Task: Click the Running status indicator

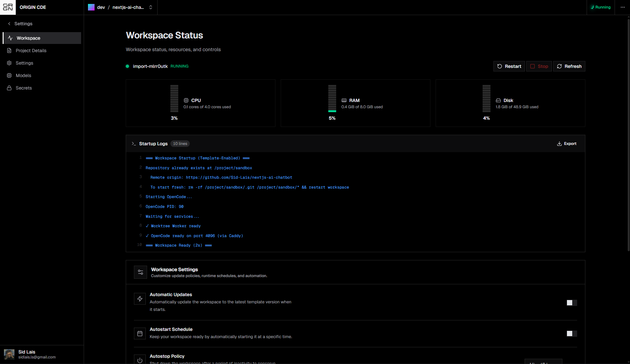Action: [x=600, y=7]
